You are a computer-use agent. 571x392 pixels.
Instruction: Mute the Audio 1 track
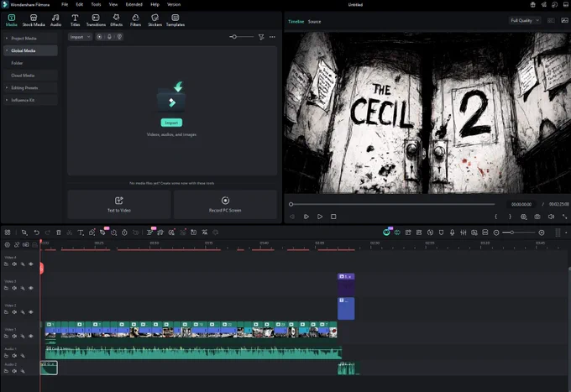pos(14,356)
